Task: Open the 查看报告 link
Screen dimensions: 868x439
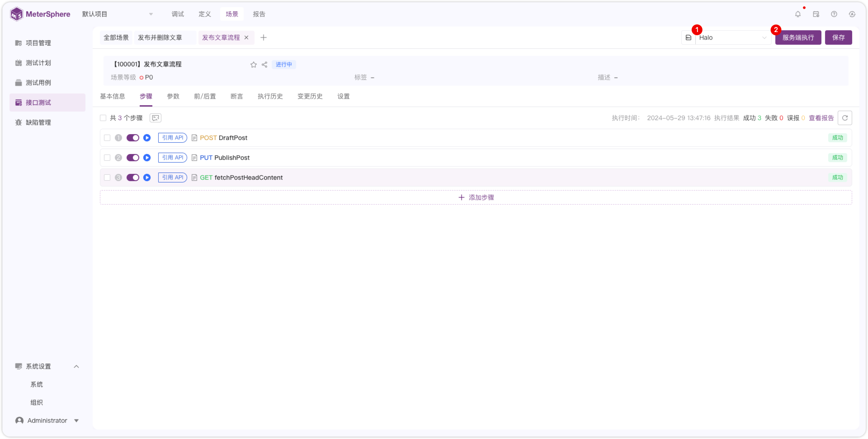Action: point(821,118)
